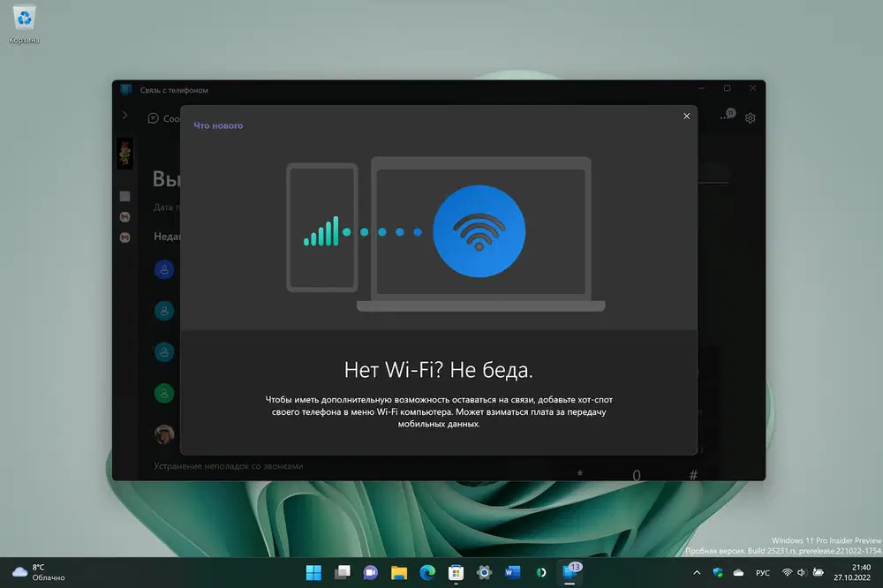This screenshot has width=883, height=588.
Task: Launch the Chat app from taskbar
Action: [x=371, y=573]
